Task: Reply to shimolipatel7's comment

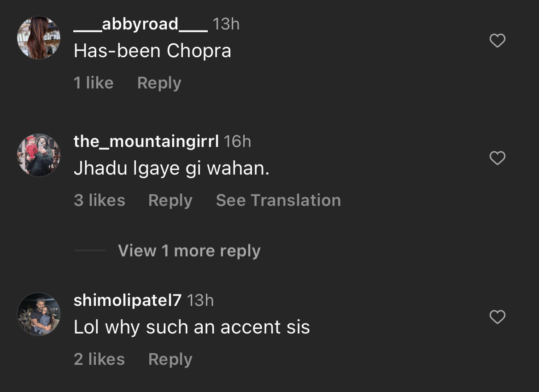Action: click(x=170, y=359)
